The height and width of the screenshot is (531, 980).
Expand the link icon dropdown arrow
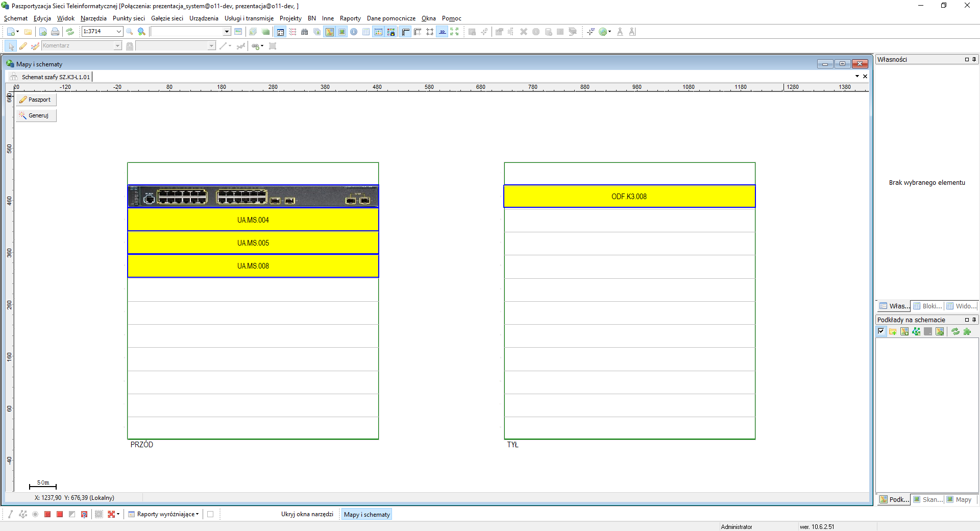[262, 46]
